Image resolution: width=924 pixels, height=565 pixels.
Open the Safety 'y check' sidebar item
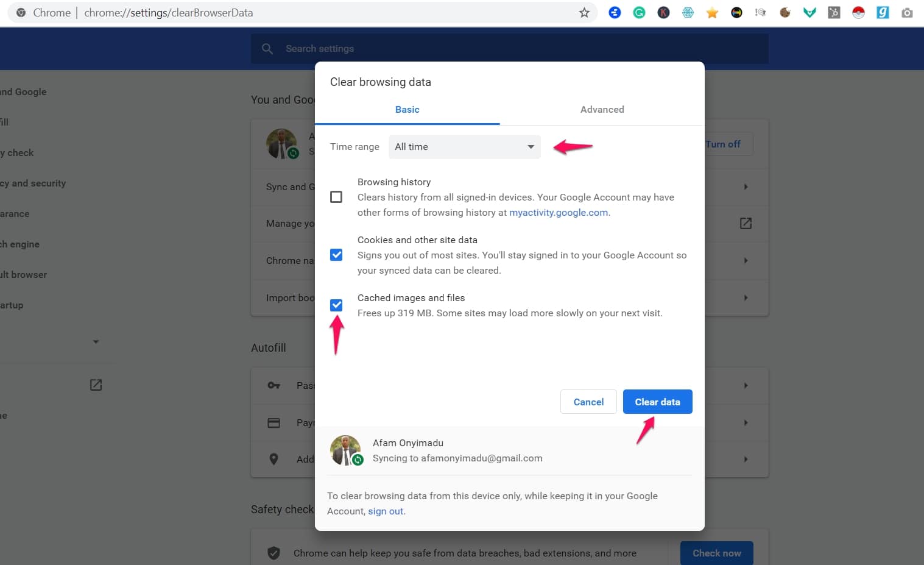point(17,153)
